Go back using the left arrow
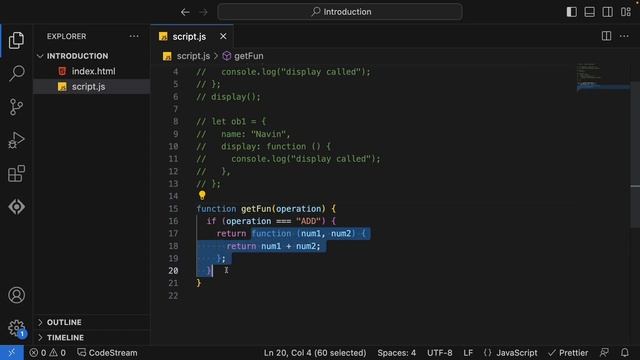 (x=185, y=12)
